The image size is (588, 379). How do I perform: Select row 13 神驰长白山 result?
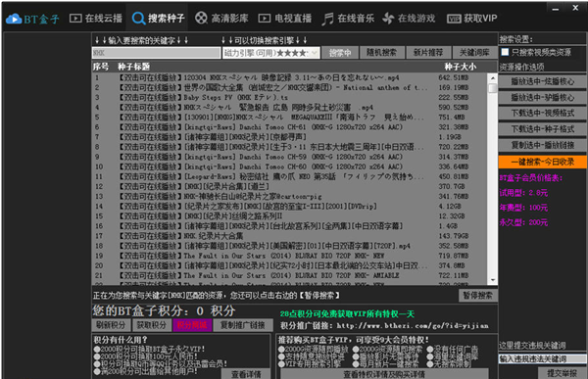[289, 196]
